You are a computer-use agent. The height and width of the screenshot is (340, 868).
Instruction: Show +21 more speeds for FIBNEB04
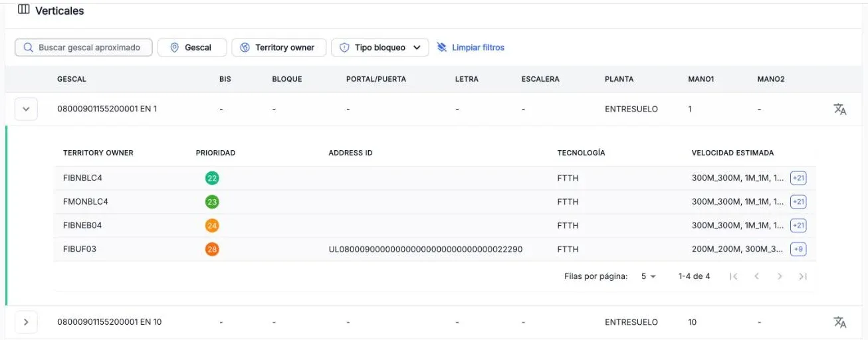click(798, 226)
